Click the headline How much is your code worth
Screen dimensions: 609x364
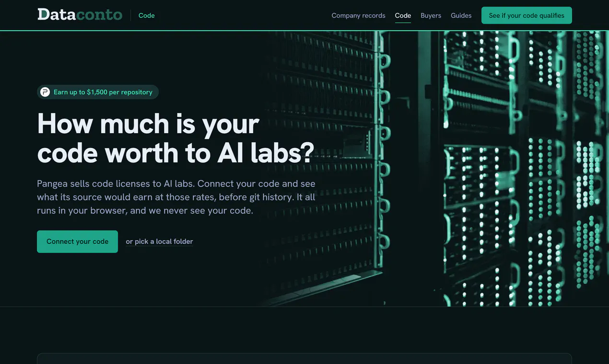[x=176, y=138]
